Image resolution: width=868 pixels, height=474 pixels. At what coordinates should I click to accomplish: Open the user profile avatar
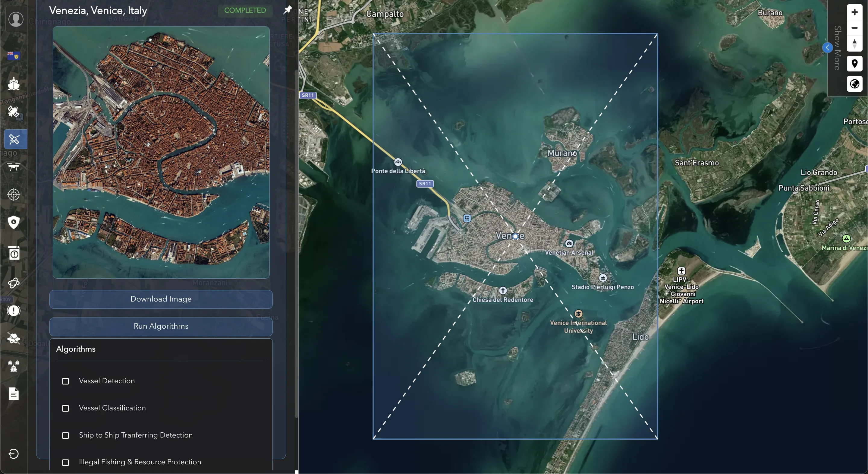tap(15, 19)
